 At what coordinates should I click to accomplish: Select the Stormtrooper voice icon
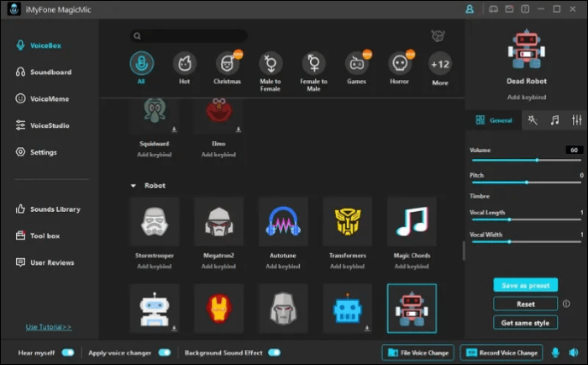pyautogui.click(x=154, y=221)
